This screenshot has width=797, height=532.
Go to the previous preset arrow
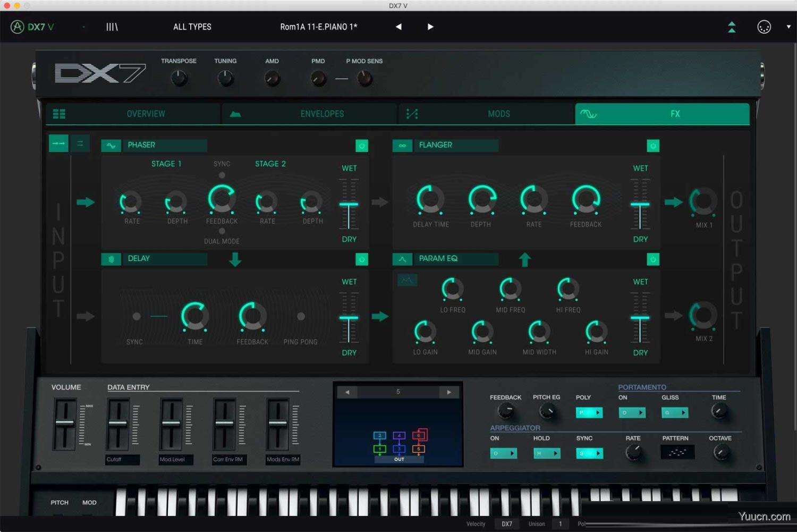(x=398, y=27)
